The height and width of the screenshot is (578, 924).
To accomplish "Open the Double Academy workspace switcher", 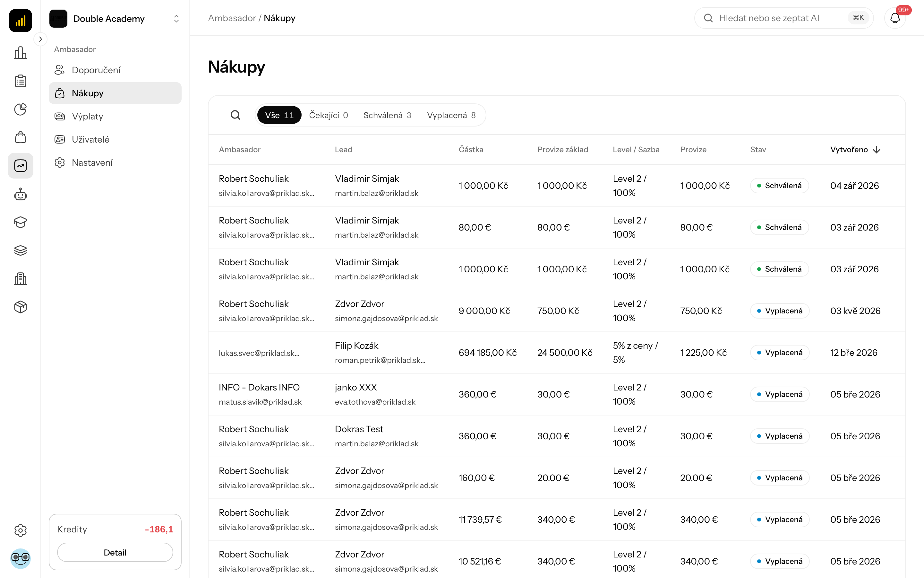I will click(x=115, y=19).
